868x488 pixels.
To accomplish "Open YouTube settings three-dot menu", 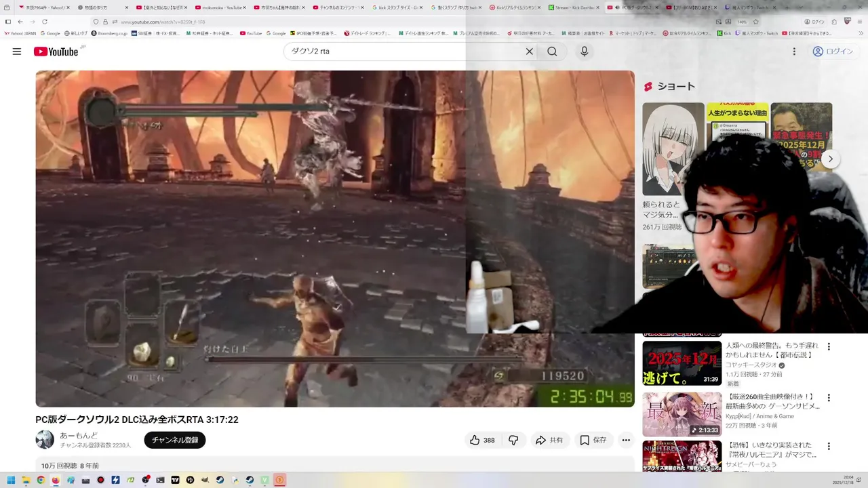I will [x=794, y=52].
